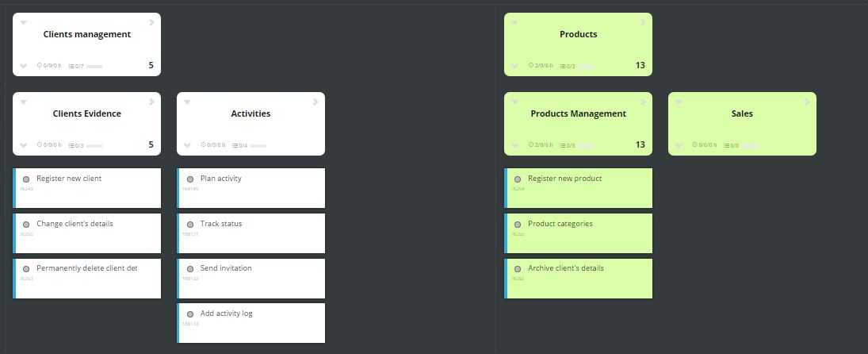Open the Archive client's details story
Image resolution: width=868 pixels, height=354 pixels.
578,278
